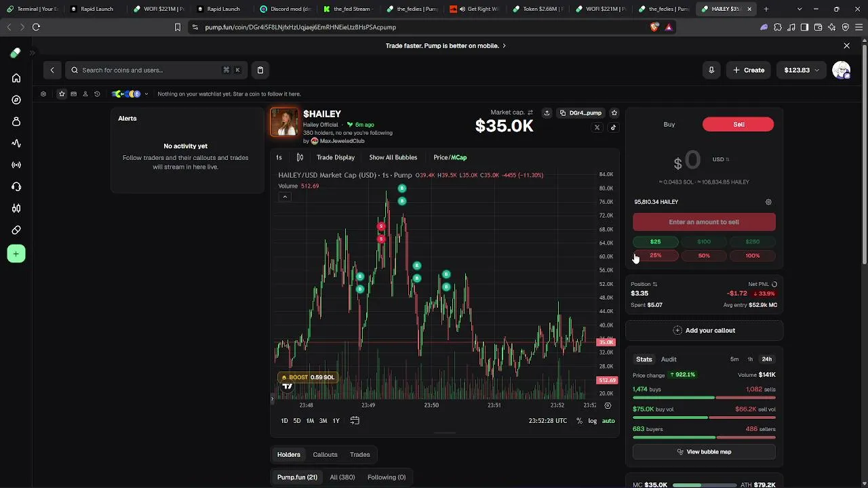Show All (380) holders

click(342, 477)
